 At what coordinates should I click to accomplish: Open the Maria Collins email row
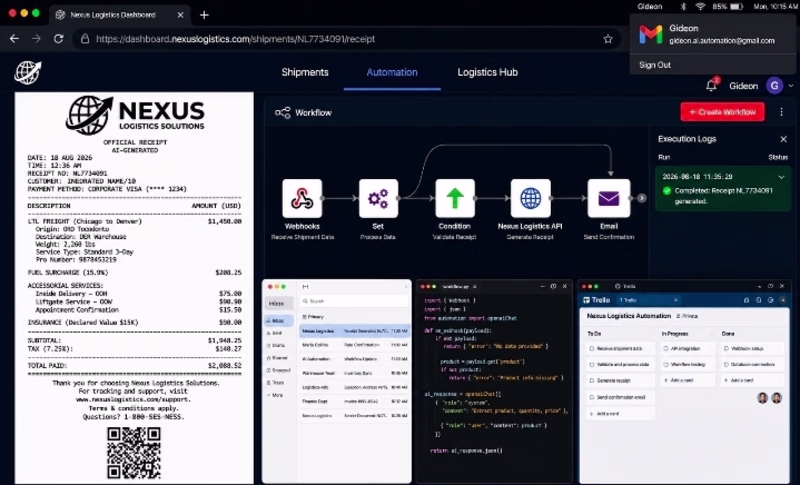click(x=355, y=345)
